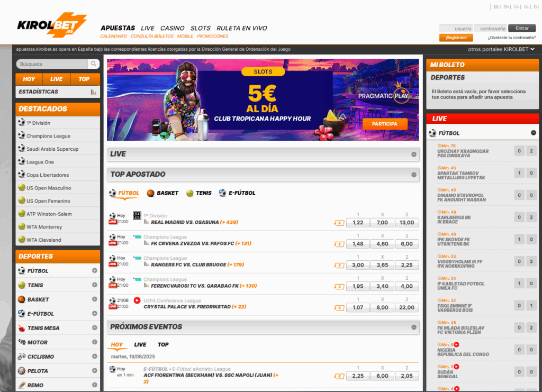
Task: Select the Tenis icon in Top Apostado
Action: [191, 193]
